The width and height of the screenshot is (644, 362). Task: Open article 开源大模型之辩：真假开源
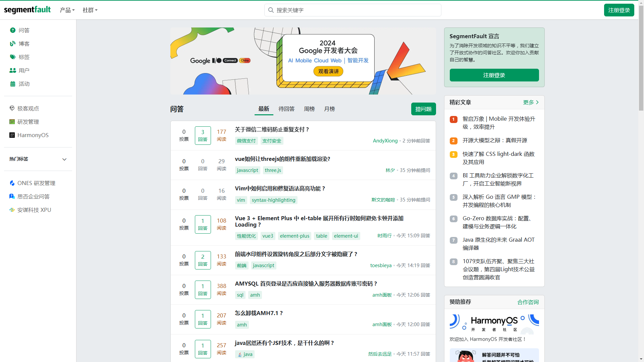[x=495, y=140]
